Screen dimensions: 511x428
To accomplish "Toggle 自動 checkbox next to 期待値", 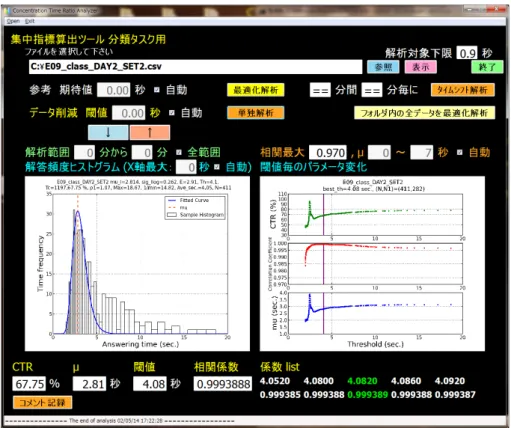I will point(157,90).
